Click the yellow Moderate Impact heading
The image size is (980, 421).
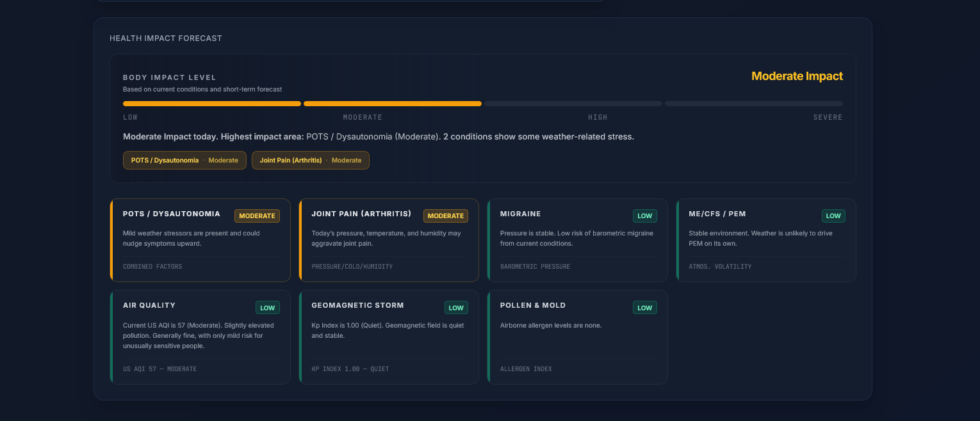coord(797,76)
